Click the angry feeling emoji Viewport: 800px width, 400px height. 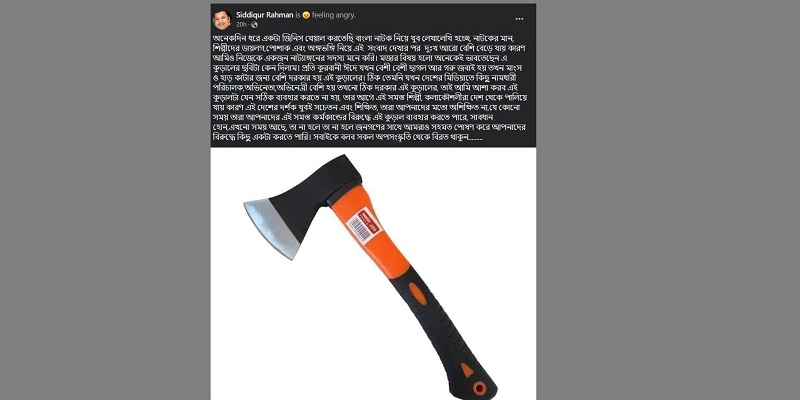pos(306,15)
